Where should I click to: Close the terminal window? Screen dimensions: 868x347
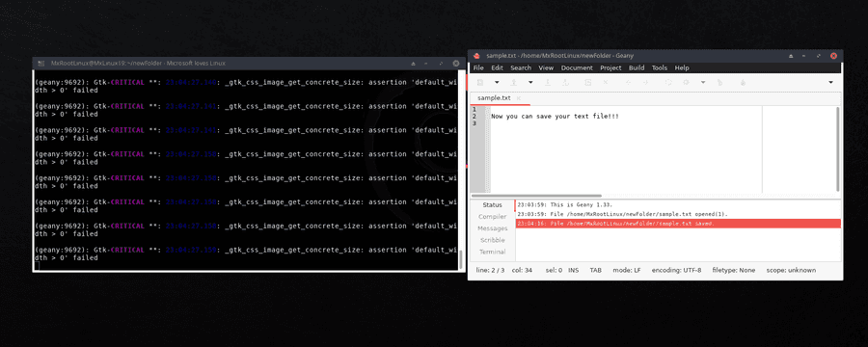455,64
